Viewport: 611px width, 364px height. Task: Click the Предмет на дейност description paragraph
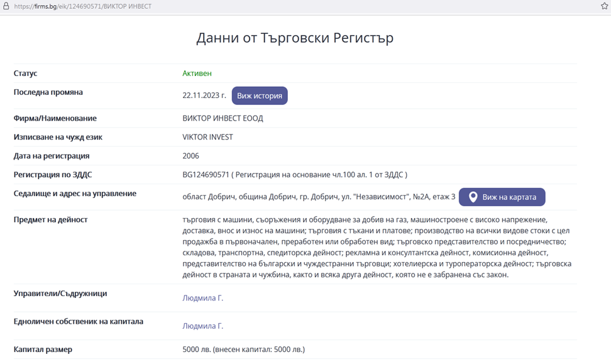point(377,247)
